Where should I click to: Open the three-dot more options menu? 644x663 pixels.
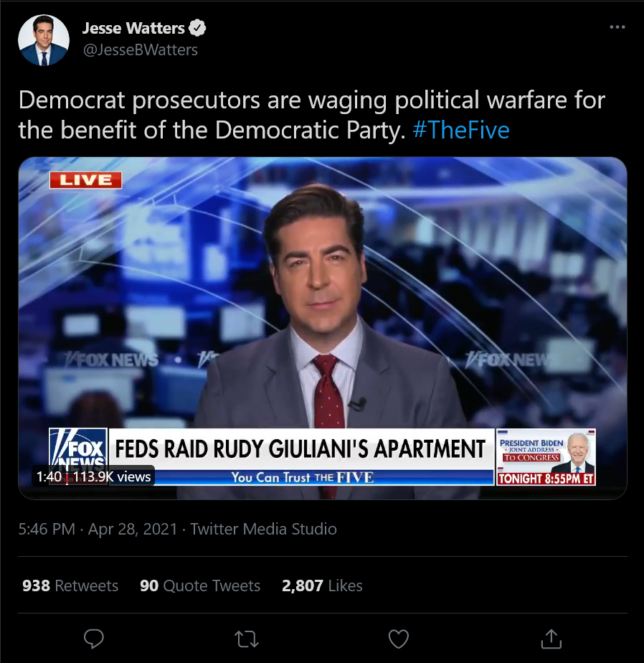(617, 27)
